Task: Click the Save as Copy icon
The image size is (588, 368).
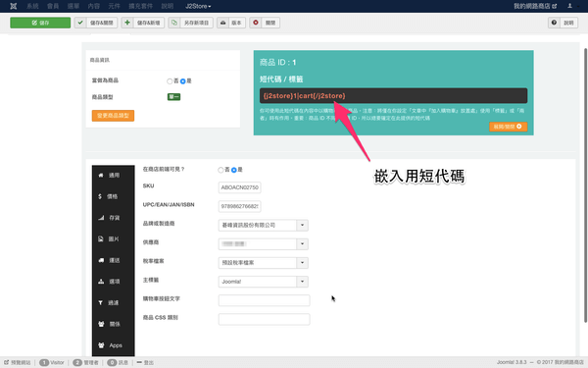Action: tap(174, 23)
